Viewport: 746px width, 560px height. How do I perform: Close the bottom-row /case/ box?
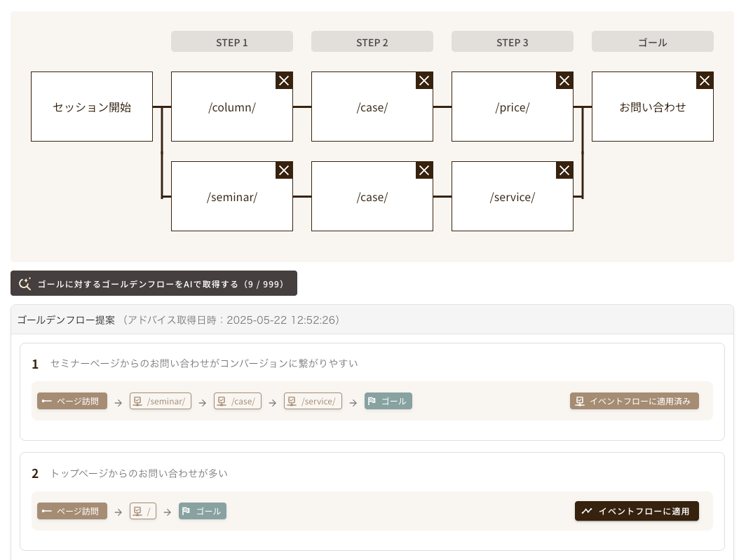424,170
